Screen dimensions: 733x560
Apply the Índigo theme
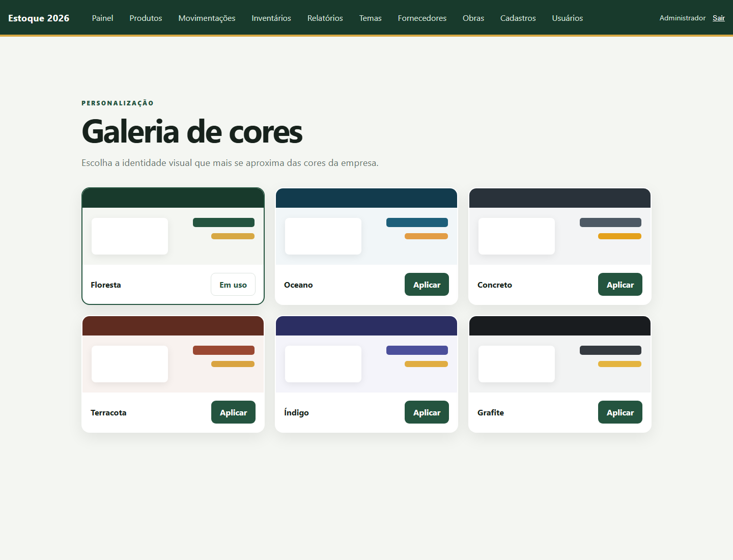tap(427, 412)
